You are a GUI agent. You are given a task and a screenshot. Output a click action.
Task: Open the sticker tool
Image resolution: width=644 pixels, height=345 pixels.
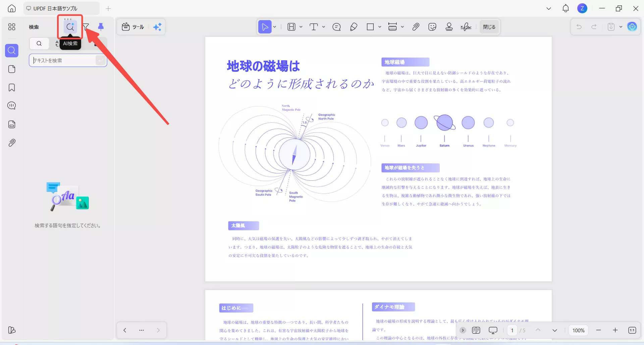432,27
